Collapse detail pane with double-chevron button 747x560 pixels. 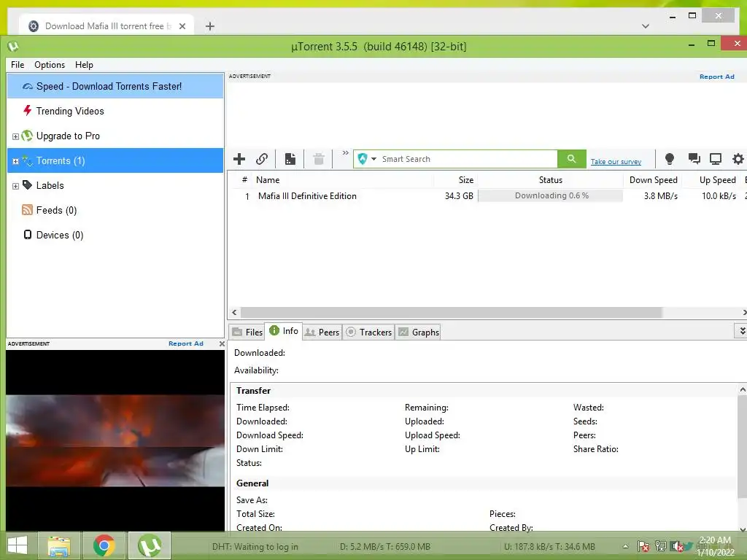click(x=742, y=330)
